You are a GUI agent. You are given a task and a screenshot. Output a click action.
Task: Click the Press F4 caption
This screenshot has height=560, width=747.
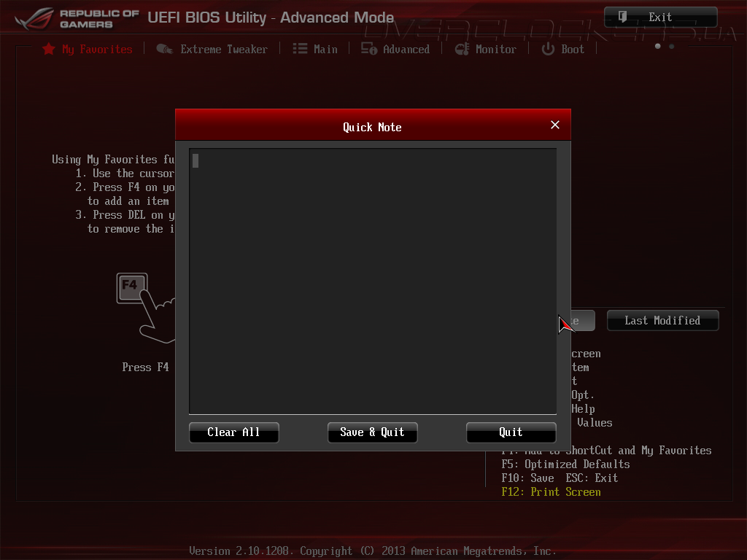[x=145, y=367]
